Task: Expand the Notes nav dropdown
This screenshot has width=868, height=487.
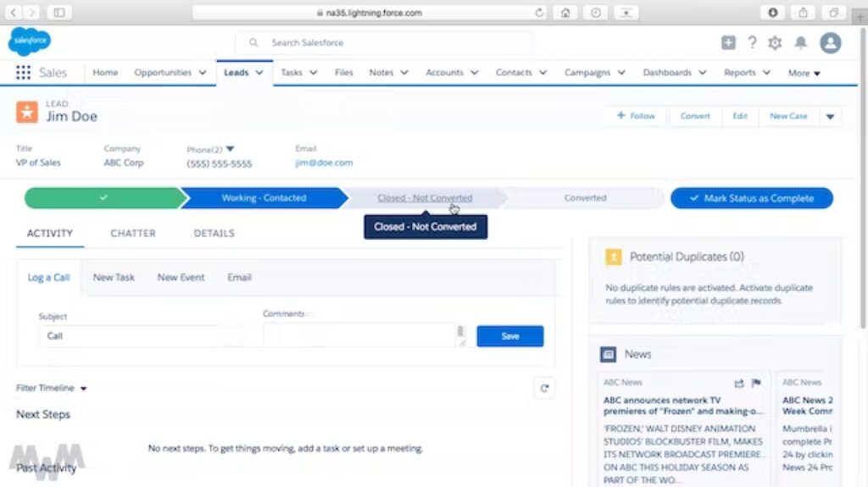Action: [404, 73]
